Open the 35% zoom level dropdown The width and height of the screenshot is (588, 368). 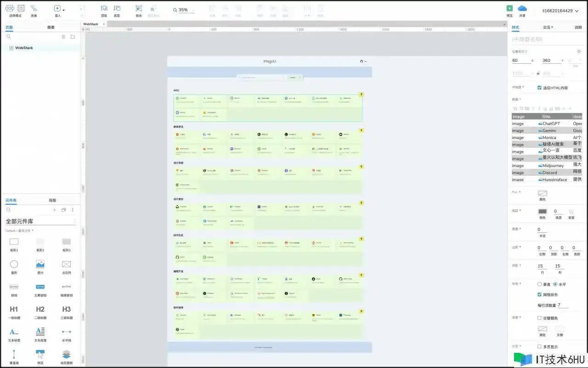click(x=184, y=10)
